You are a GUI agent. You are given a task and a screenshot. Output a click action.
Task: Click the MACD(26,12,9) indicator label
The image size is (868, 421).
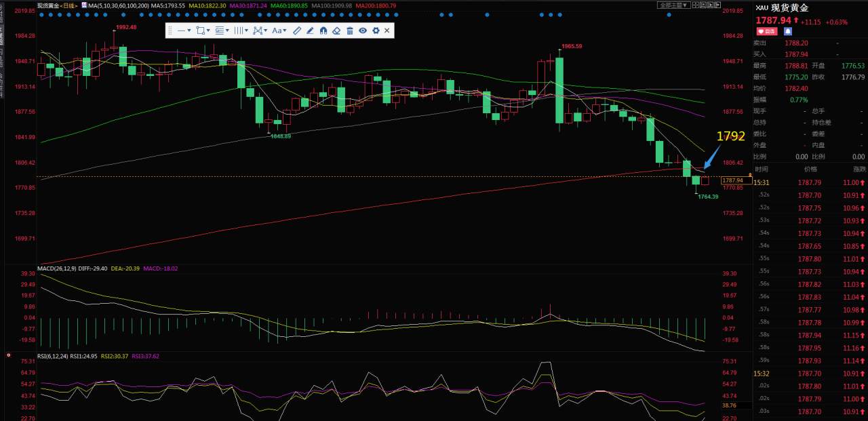[x=56, y=268]
